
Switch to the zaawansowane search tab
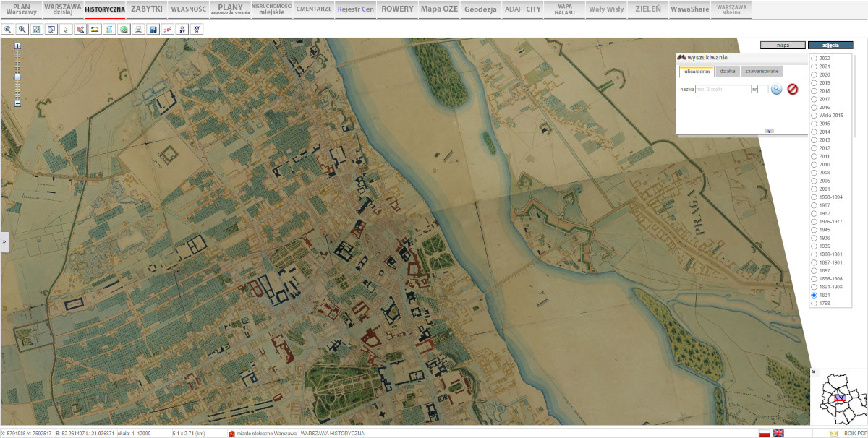762,72
